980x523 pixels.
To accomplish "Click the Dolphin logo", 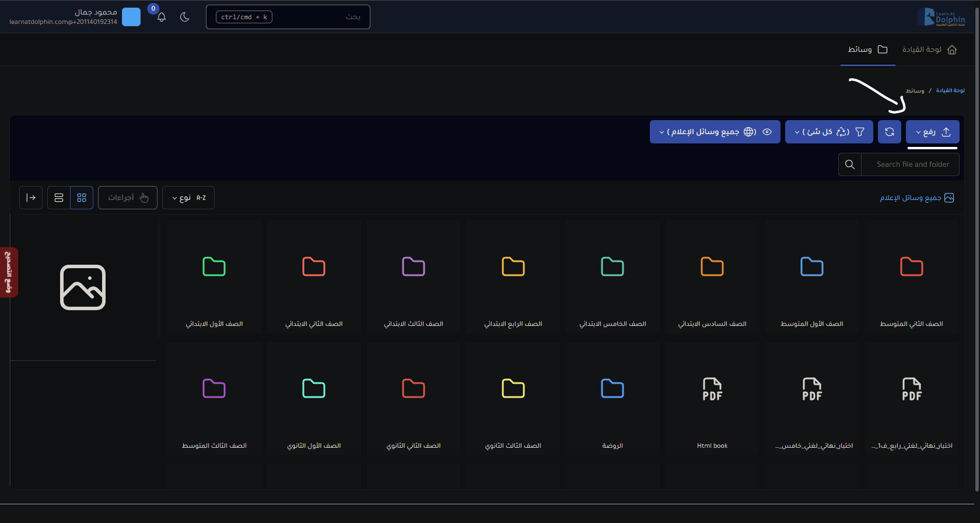I will 941,17.
